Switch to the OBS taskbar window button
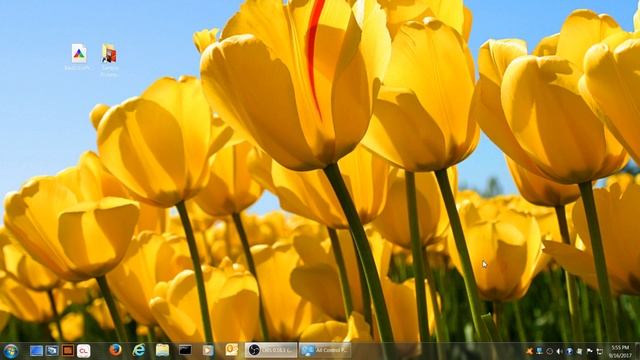640x360 pixels. [x=271, y=351]
